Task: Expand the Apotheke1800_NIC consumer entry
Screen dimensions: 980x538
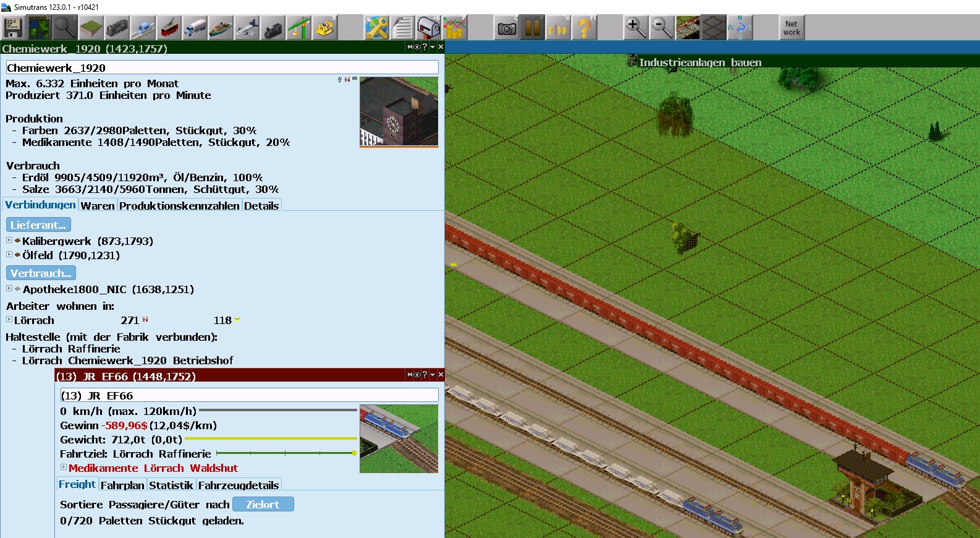Action: coord(9,289)
